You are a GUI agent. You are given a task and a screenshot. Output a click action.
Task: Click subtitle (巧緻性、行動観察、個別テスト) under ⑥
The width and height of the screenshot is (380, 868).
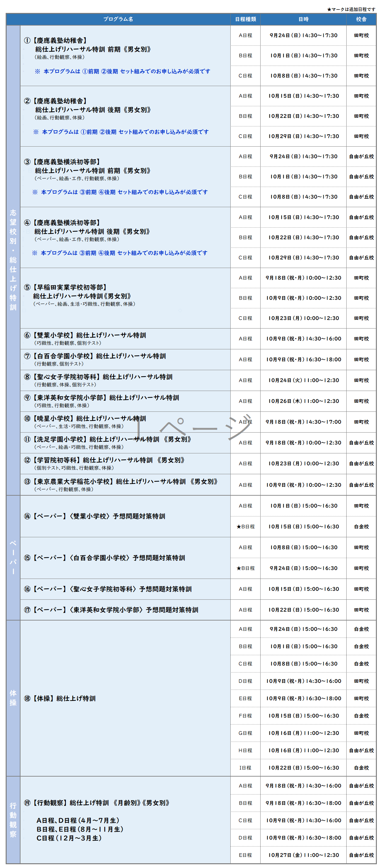pos(67,343)
